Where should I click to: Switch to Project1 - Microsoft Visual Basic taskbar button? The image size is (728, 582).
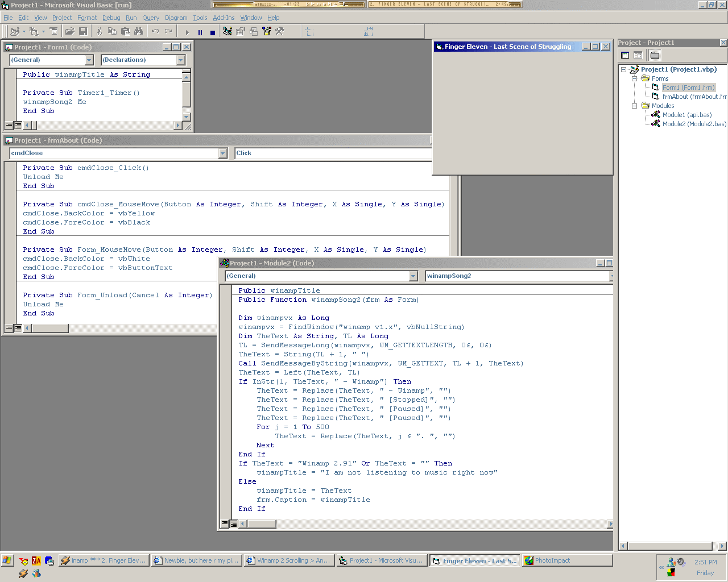coord(381,560)
